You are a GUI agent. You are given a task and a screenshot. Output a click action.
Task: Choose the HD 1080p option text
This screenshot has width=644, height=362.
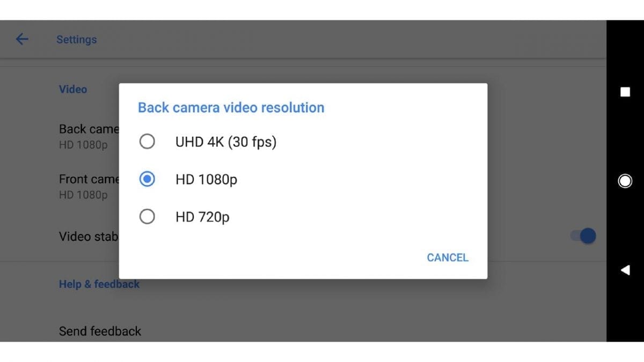(x=206, y=180)
